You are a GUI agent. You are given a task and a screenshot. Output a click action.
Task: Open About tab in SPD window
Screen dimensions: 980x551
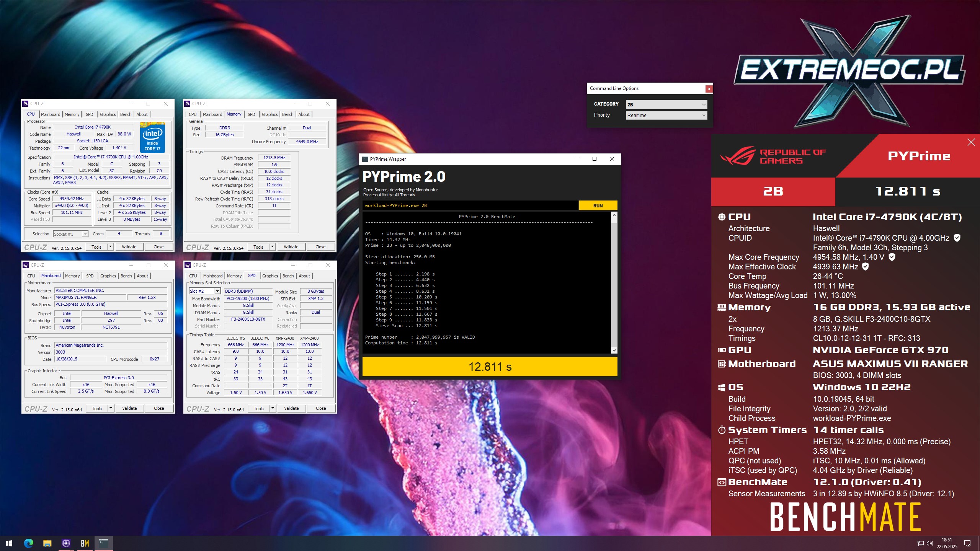(304, 276)
